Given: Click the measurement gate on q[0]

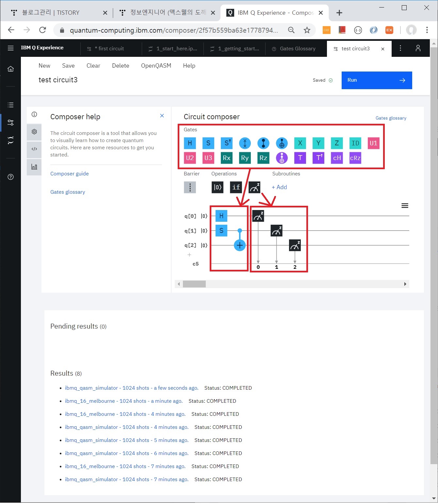Looking at the screenshot, I should [258, 216].
